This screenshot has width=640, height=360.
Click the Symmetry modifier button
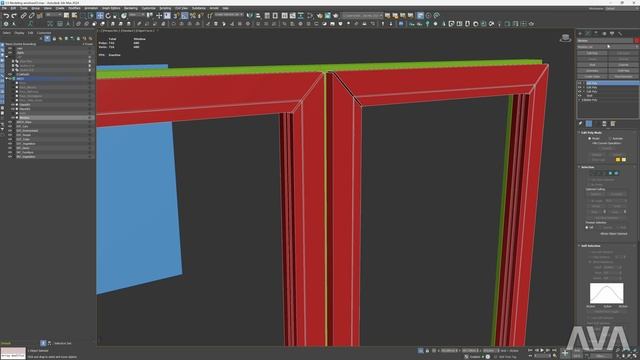point(592,71)
